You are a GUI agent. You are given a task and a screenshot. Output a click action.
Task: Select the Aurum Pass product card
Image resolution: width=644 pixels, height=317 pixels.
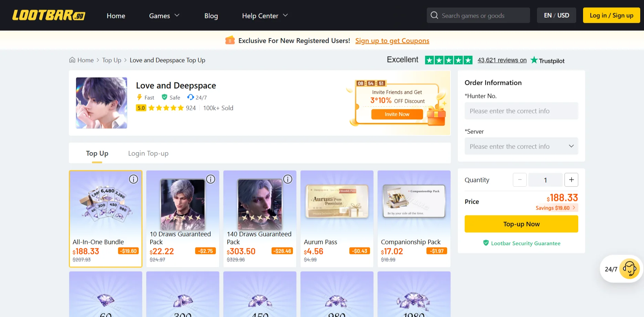(337, 219)
